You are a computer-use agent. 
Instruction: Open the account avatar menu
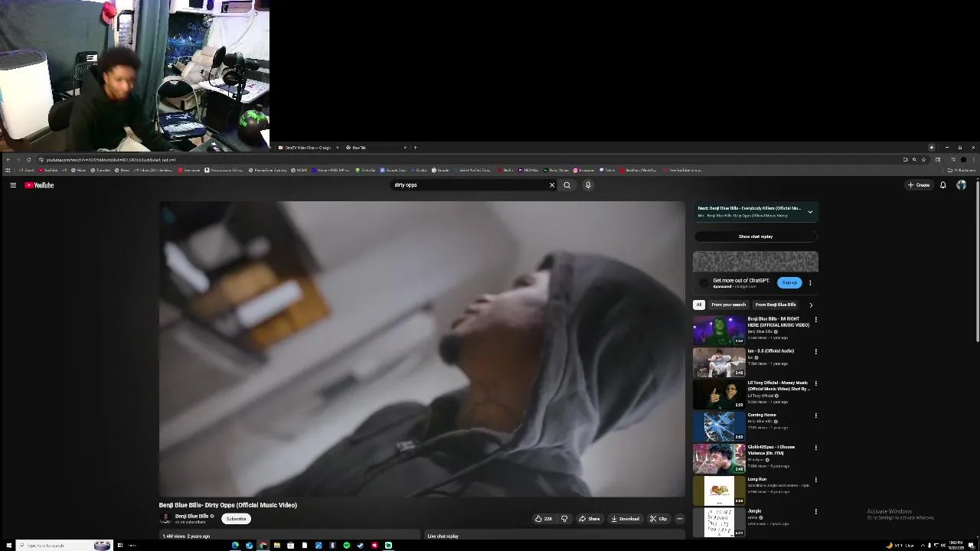[x=961, y=185]
